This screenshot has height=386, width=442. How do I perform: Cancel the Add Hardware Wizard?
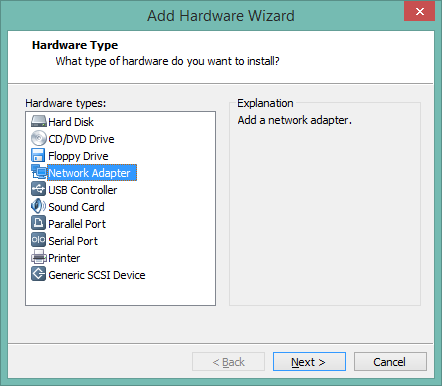(390, 362)
